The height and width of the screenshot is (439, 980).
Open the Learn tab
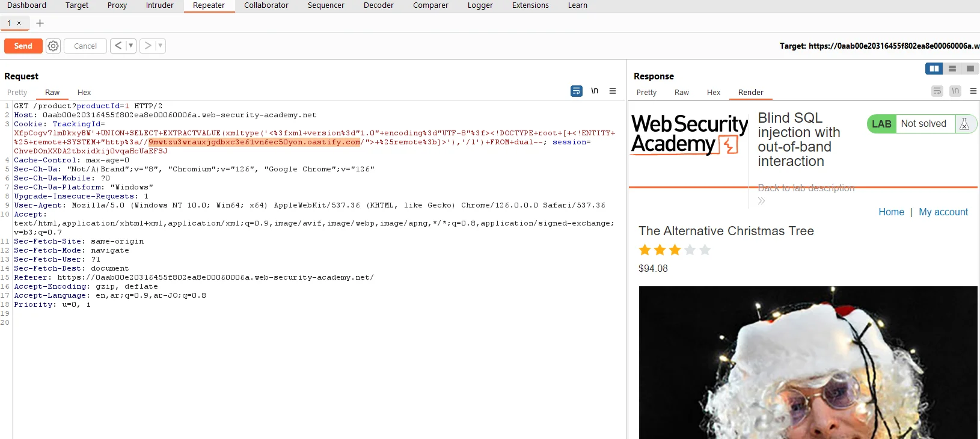point(578,5)
